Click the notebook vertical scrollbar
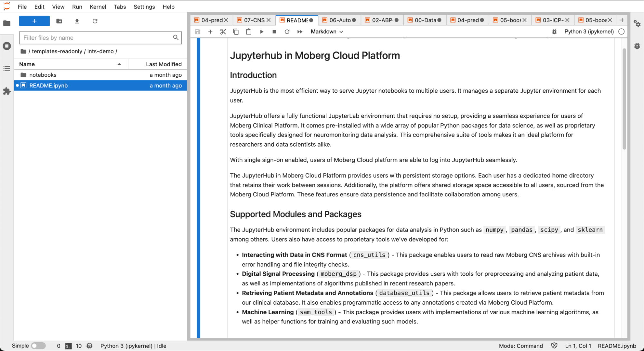This screenshot has height=351, width=644. [624, 99]
